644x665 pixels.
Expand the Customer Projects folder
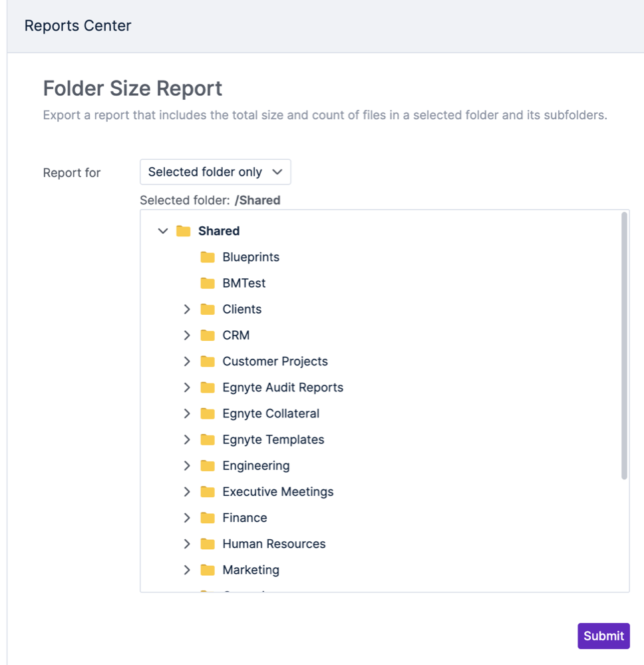click(x=187, y=361)
